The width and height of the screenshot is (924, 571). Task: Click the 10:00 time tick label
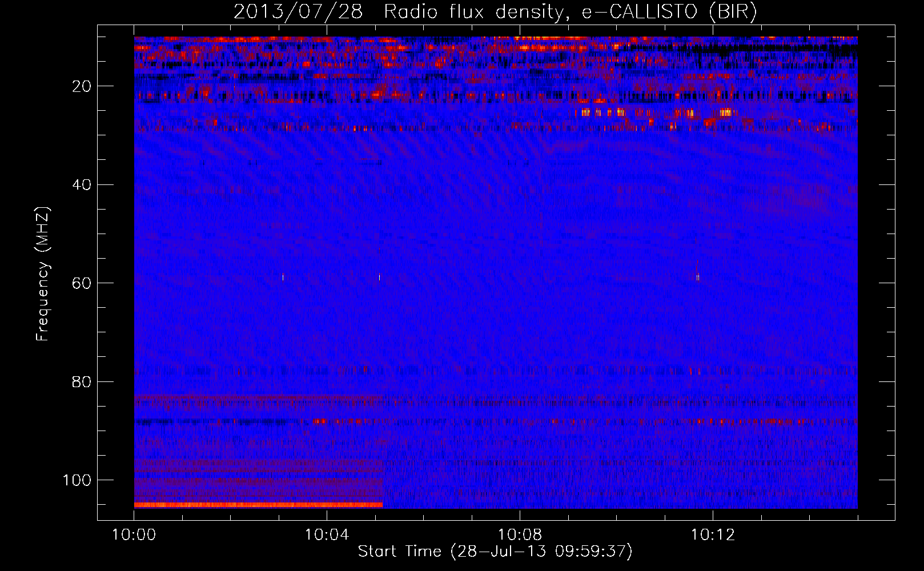point(134,535)
